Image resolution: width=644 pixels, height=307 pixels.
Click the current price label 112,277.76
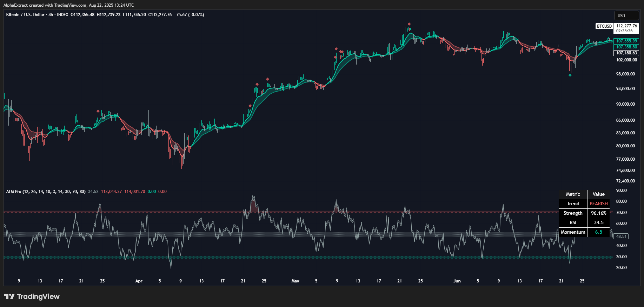tap(626, 26)
